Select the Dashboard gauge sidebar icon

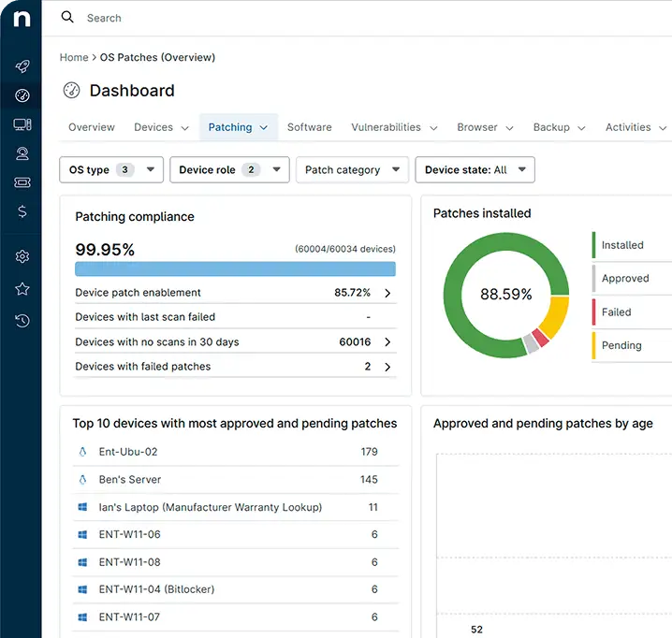[22, 95]
